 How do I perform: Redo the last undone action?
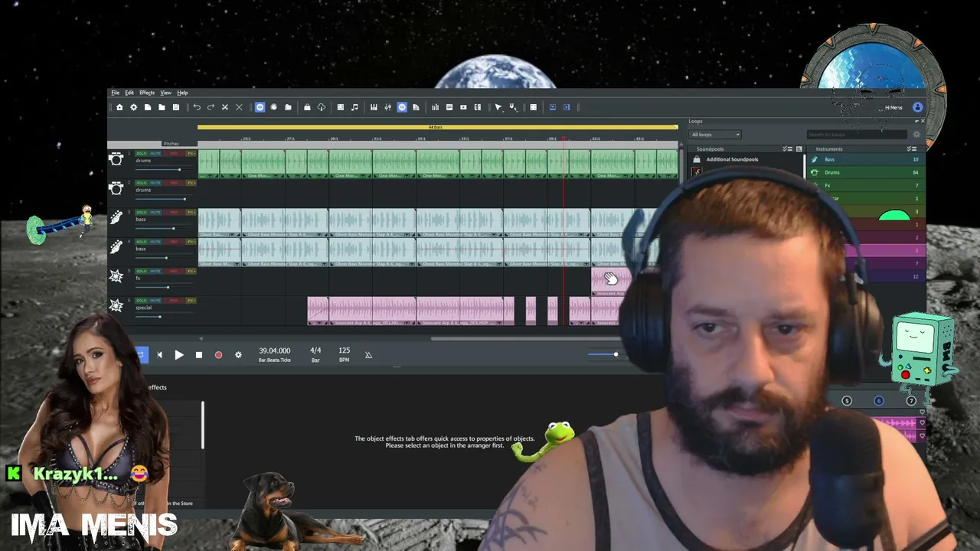tap(211, 107)
